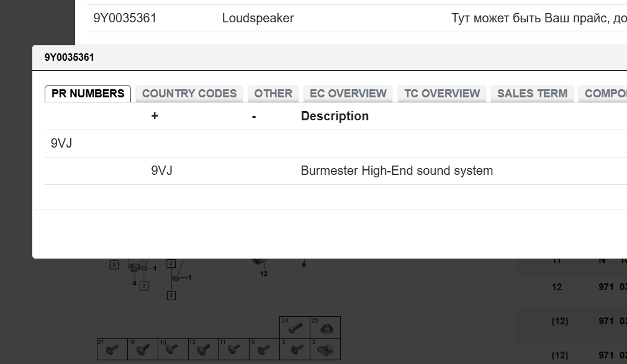Click the Loudspeaker part name
This screenshot has width=627, height=364.
258,18
